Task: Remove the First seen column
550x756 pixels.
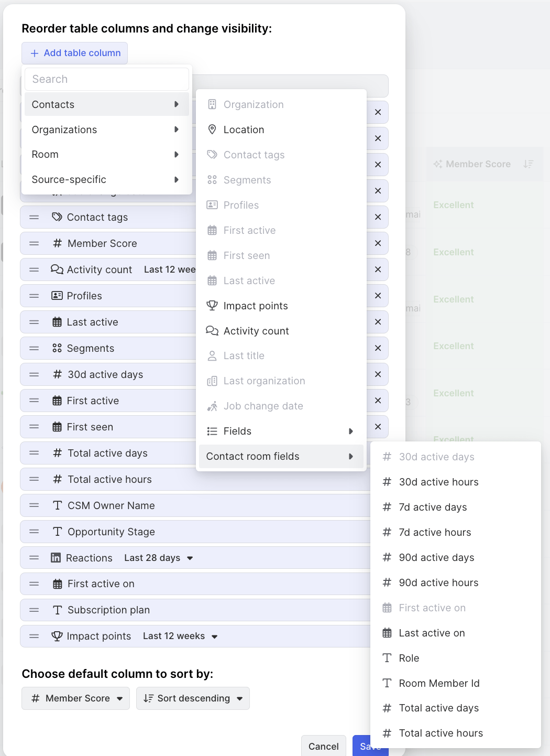Action: [378, 427]
